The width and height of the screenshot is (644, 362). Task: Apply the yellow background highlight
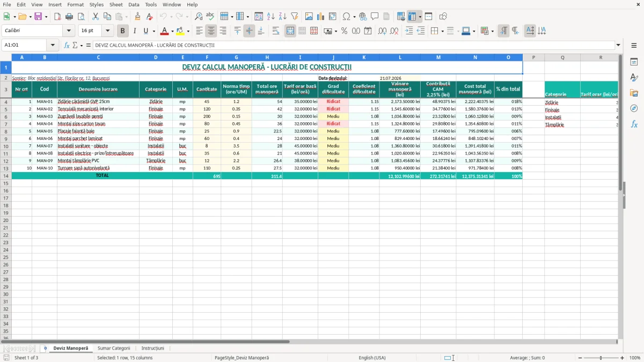pyautogui.click(x=180, y=31)
